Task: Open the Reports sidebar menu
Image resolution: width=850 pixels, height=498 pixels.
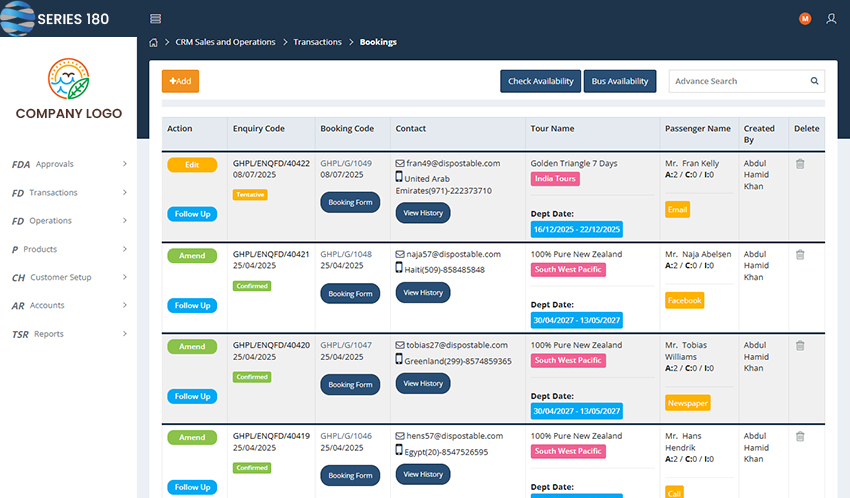Action: point(68,334)
